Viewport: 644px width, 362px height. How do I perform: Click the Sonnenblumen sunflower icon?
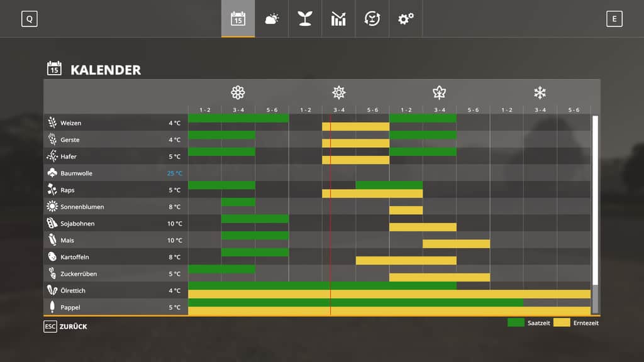[52, 207]
